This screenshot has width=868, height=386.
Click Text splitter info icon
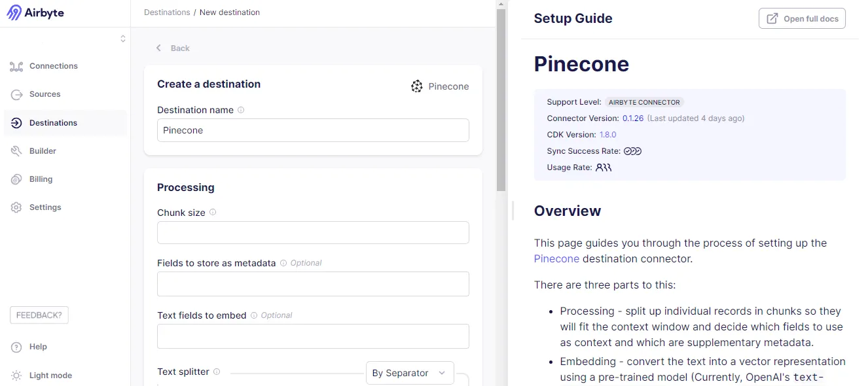pos(217,372)
